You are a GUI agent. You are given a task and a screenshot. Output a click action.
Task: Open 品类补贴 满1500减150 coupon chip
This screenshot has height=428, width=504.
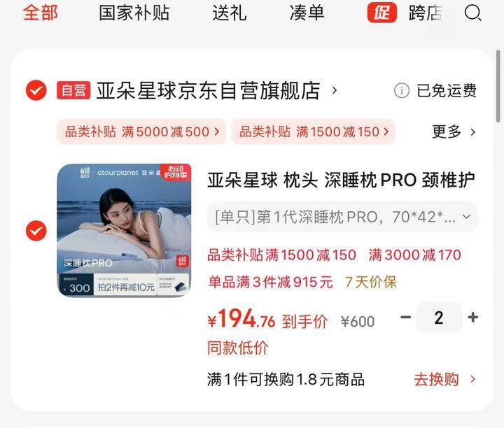coord(313,131)
